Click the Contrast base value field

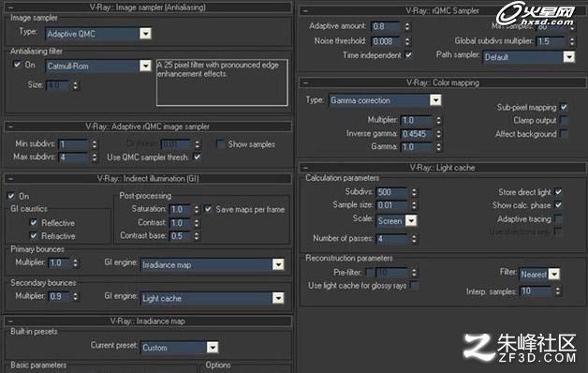point(181,236)
